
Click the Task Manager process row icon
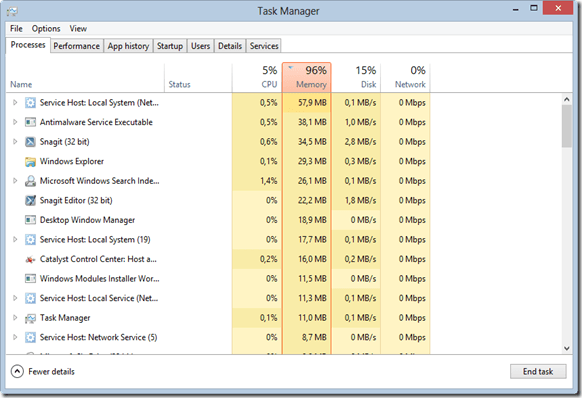click(30, 318)
